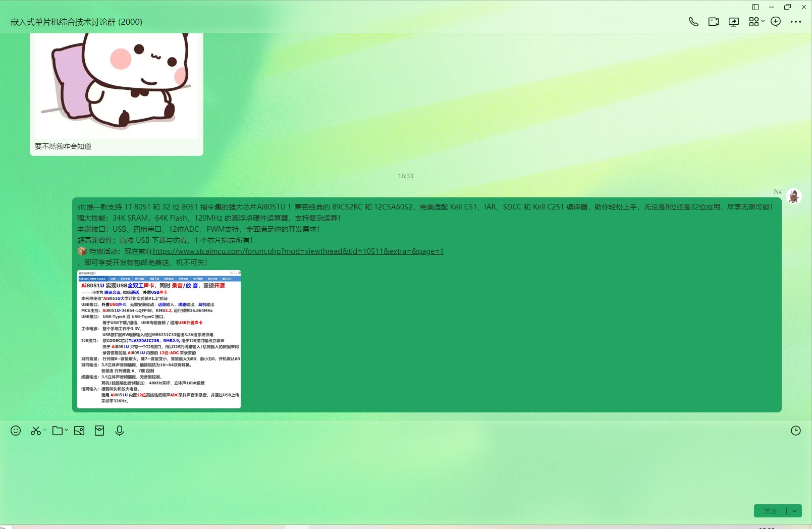Start a voice call in the group

693,22
